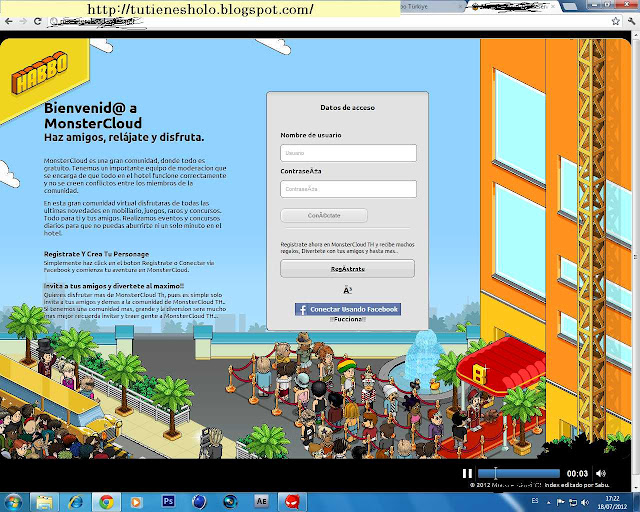
Task: Click the Contraseña password field
Action: pos(348,189)
